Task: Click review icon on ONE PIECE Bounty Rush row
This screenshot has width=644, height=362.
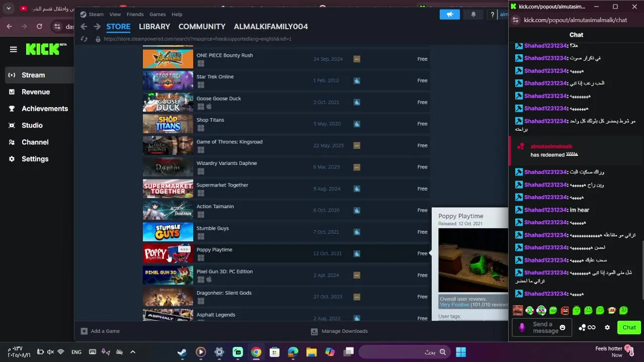Action: point(357,59)
